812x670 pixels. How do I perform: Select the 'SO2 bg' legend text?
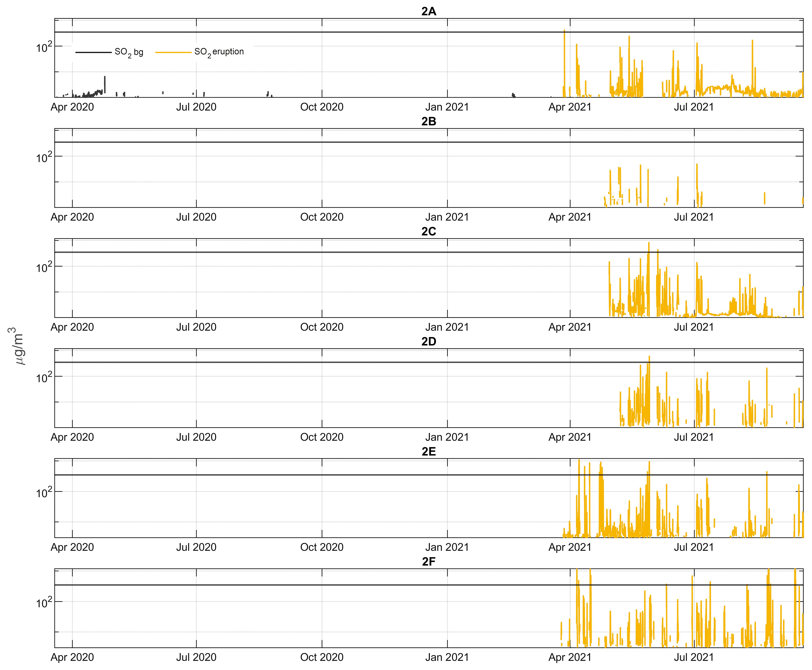point(129,52)
